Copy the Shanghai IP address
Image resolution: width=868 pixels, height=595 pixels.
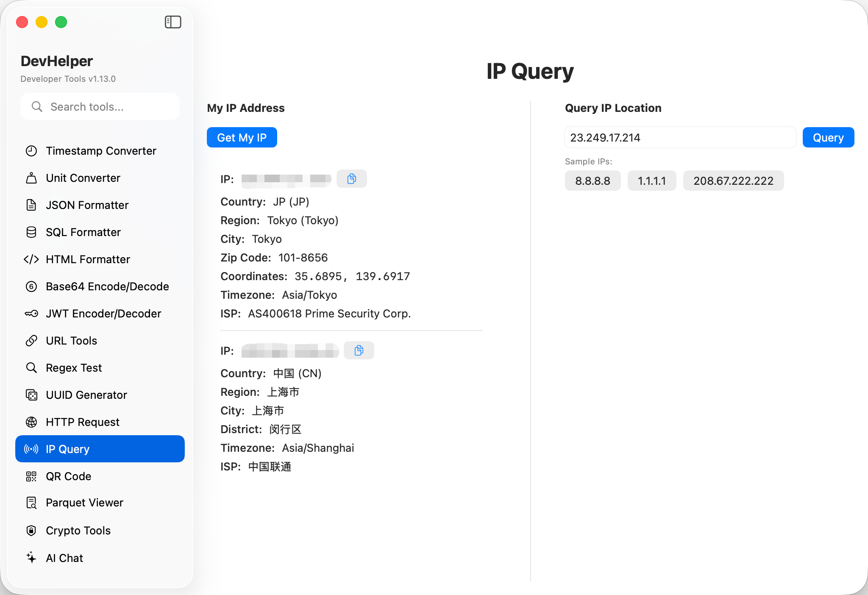coord(359,350)
